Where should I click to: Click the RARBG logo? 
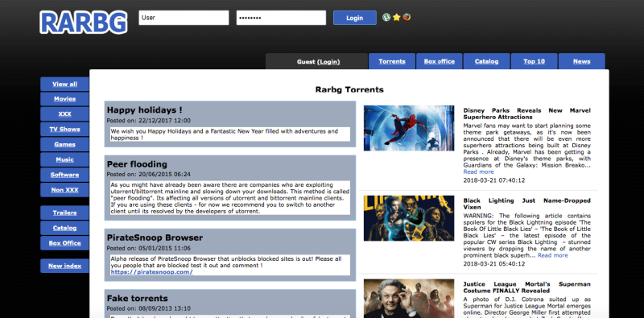click(x=84, y=23)
